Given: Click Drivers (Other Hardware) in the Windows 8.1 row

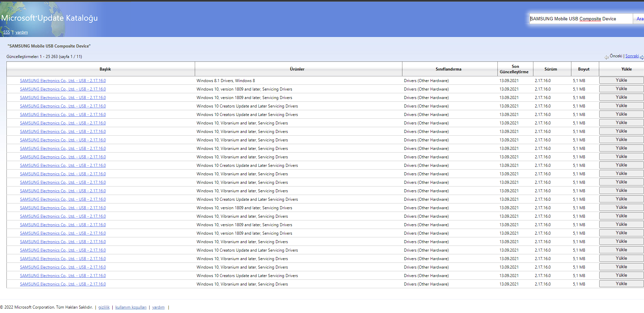Looking at the screenshot, I should tap(426, 81).
